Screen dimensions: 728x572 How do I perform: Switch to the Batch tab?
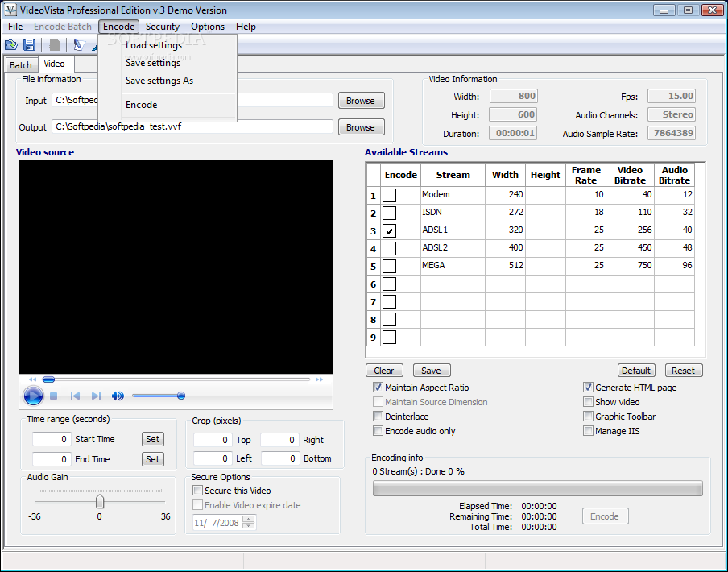click(x=21, y=65)
